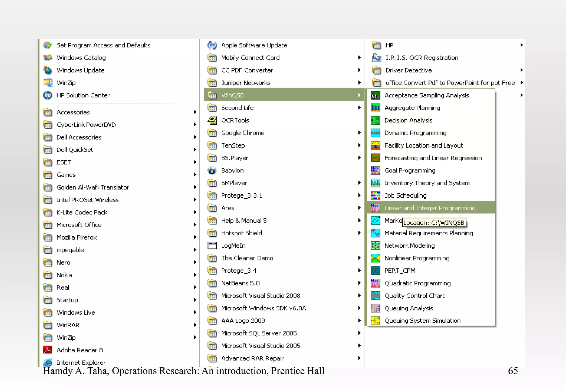Click the Forecasting and Linear Regression icon

375,158
